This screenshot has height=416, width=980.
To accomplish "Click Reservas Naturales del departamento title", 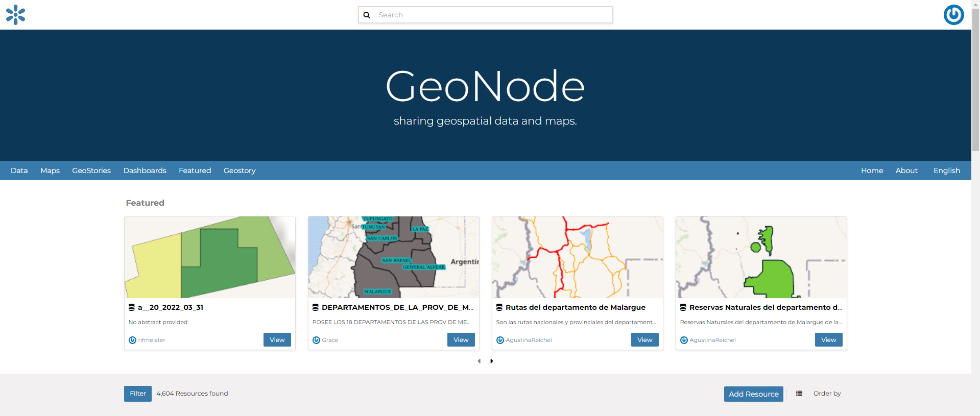I will [766, 307].
